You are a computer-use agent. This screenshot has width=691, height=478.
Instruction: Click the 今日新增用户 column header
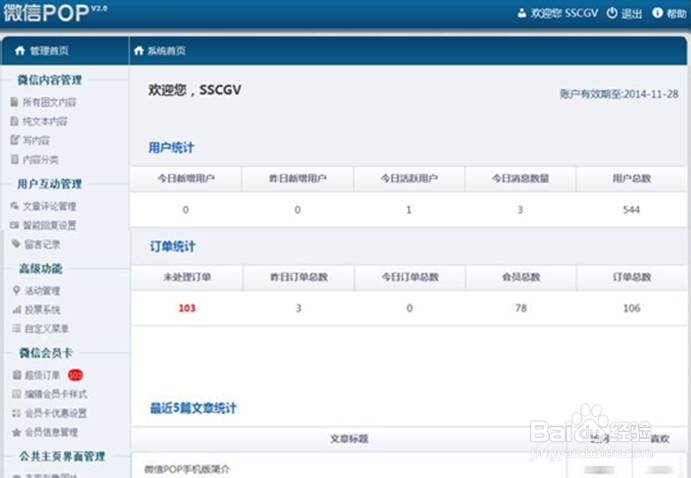186,178
